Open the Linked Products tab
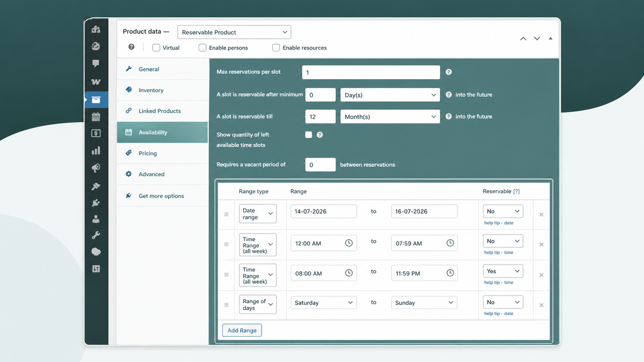 coord(163,111)
